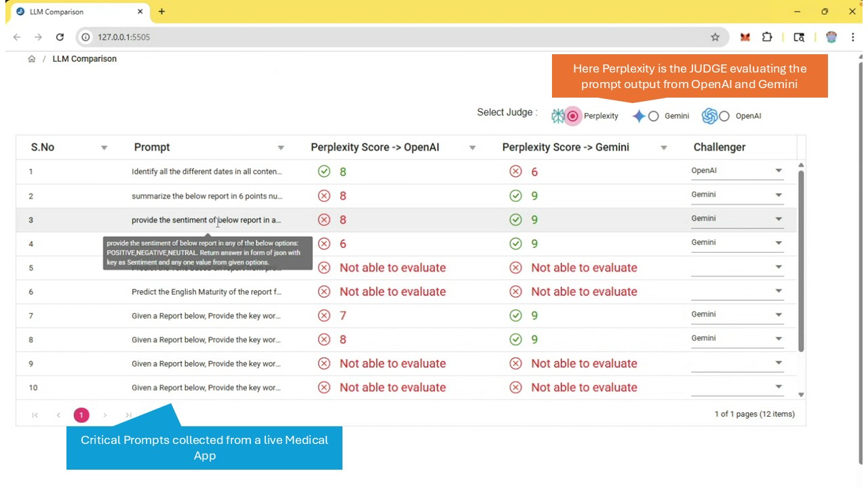Click the home breadcrumb icon
Screen dimensions: 868x488
pyautogui.click(x=32, y=59)
